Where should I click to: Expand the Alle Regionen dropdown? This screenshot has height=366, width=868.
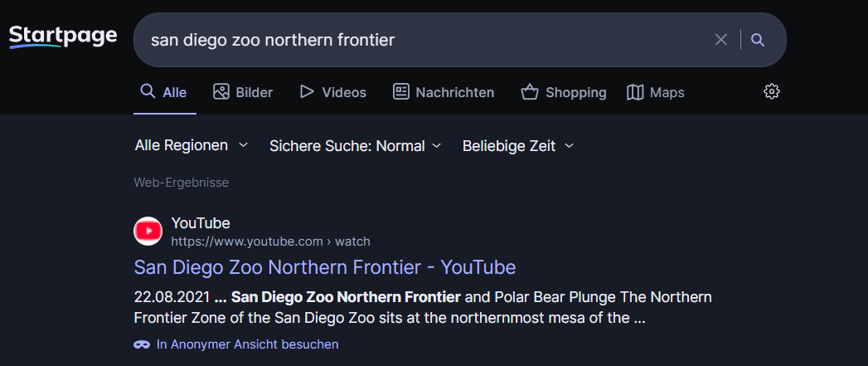pos(191,146)
